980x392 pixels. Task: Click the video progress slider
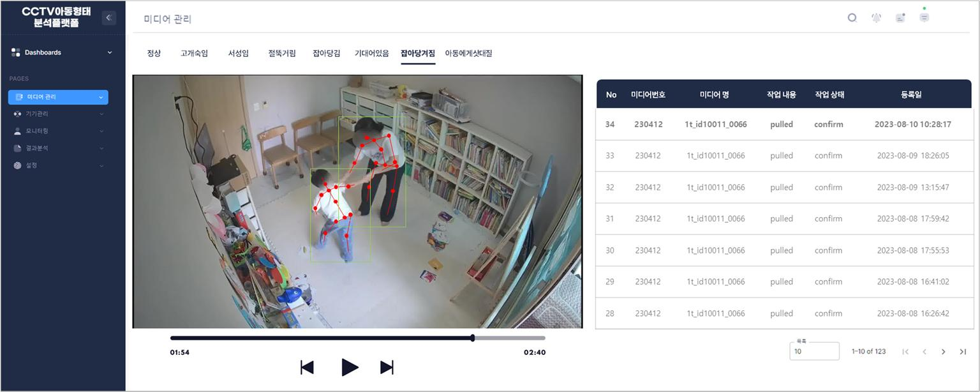tap(358, 338)
